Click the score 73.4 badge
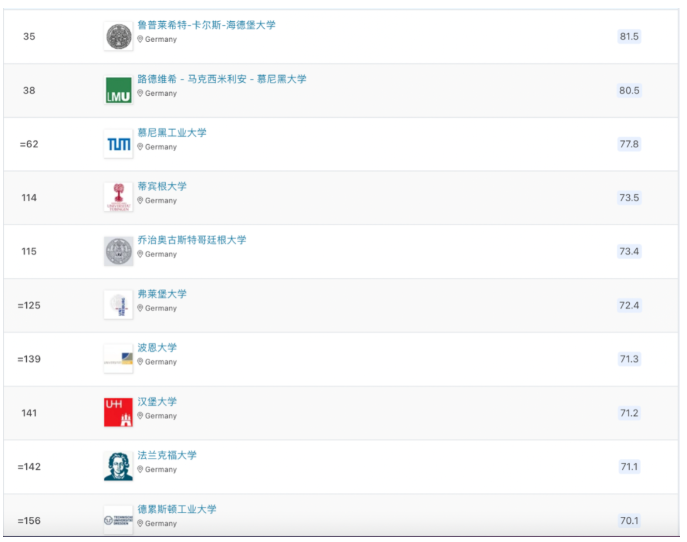Image resolution: width=687 pixels, height=542 pixels. (x=629, y=251)
